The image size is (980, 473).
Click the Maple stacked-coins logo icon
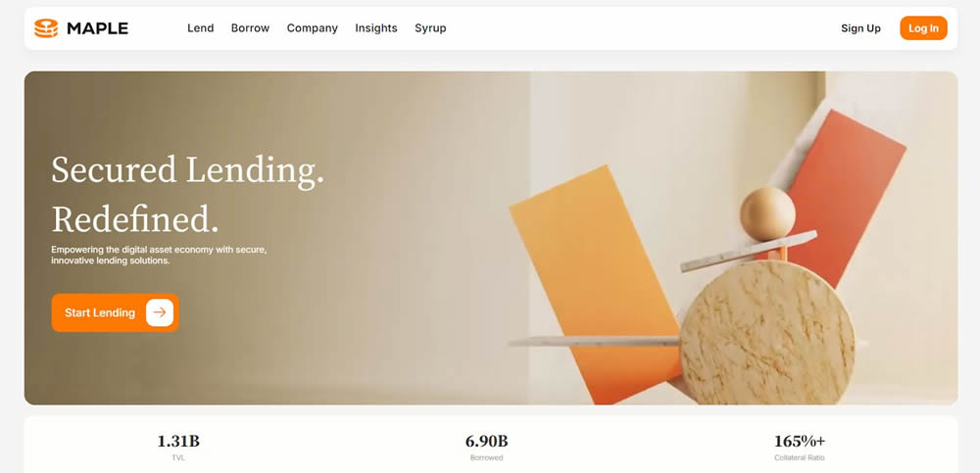click(x=46, y=28)
